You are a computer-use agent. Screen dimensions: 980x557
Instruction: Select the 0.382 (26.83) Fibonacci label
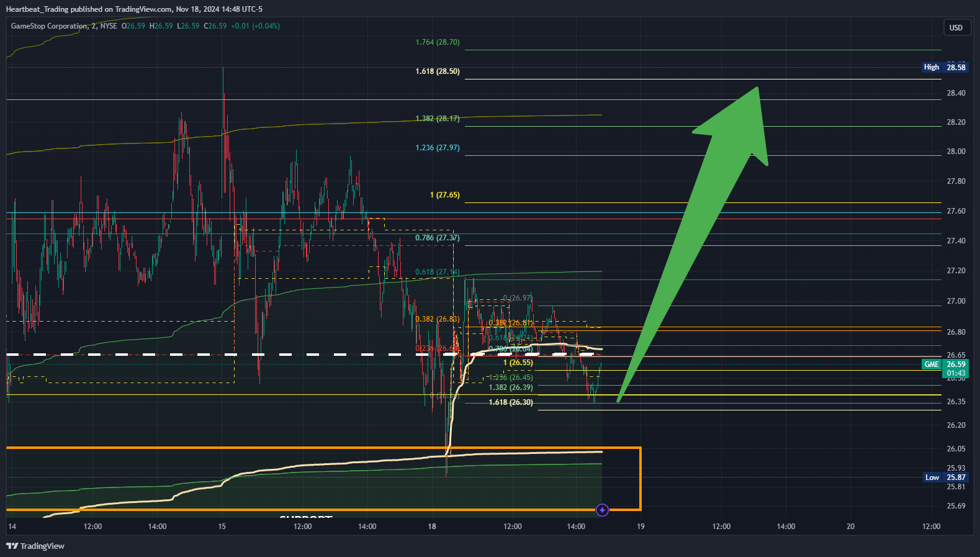(438, 319)
